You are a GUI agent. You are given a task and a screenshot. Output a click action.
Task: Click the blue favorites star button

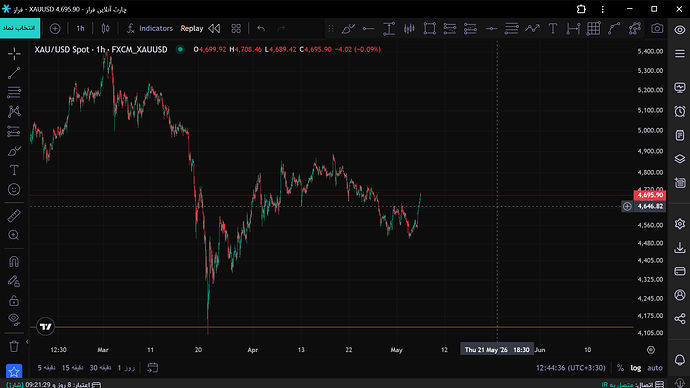tap(14, 372)
